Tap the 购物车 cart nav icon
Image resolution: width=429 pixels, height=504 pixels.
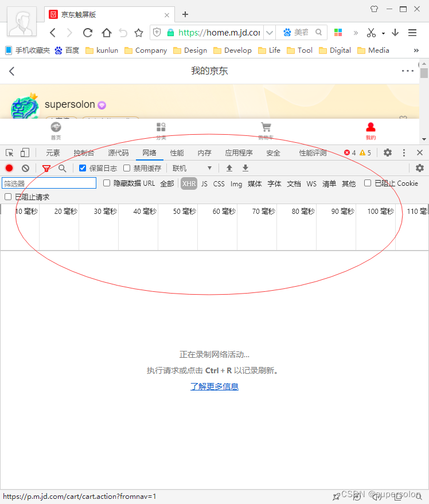[266, 131]
